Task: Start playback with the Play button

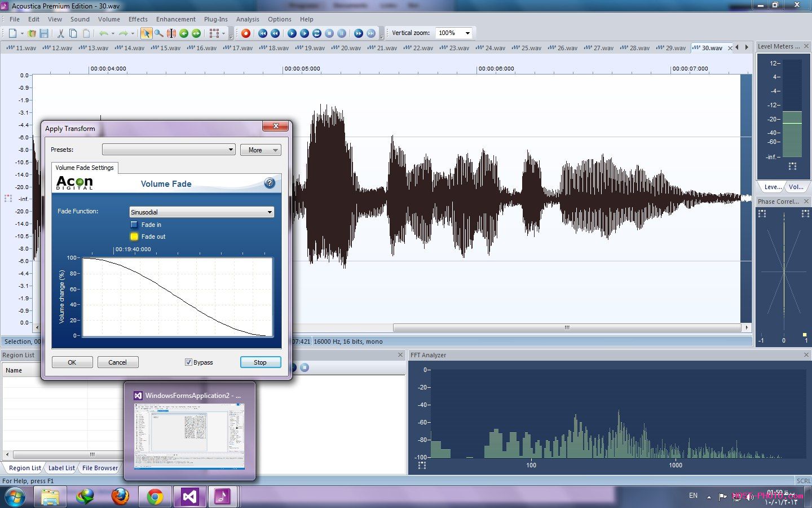Action: 292,33
